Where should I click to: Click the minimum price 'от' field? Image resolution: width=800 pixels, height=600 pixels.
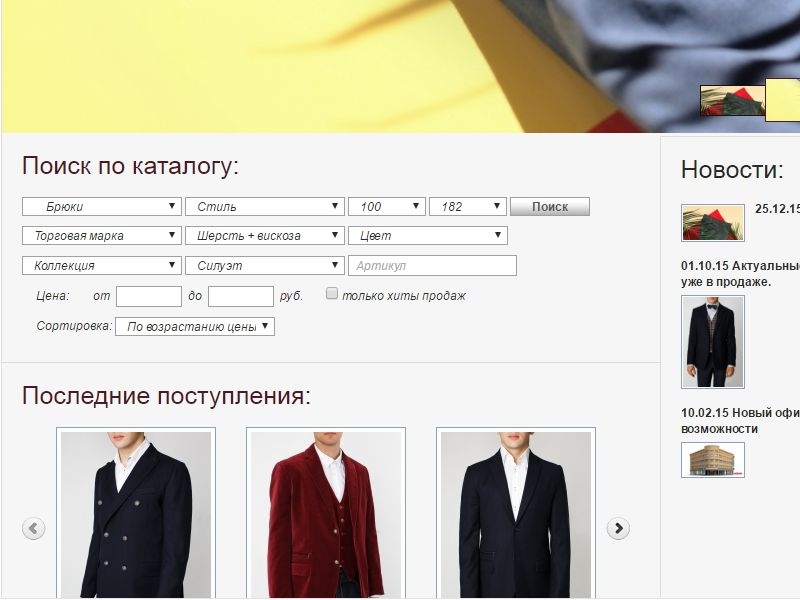click(148, 296)
